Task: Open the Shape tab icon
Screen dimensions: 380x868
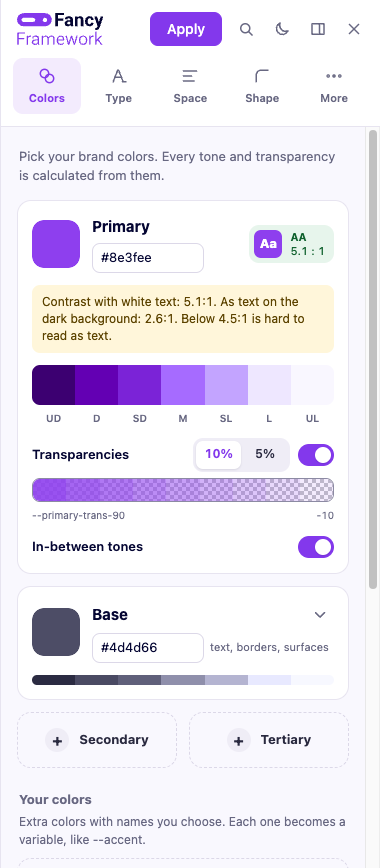Action: tap(262, 76)
